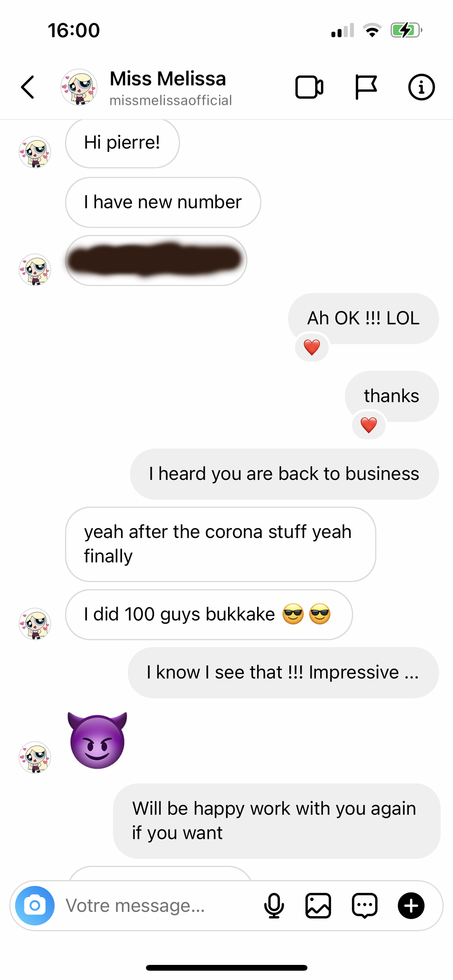Tap the missmelissaofficial username

171,100
